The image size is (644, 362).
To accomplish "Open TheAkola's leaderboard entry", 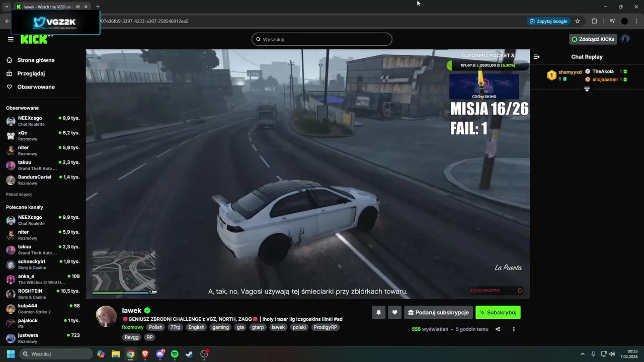I will click(606, 71).
